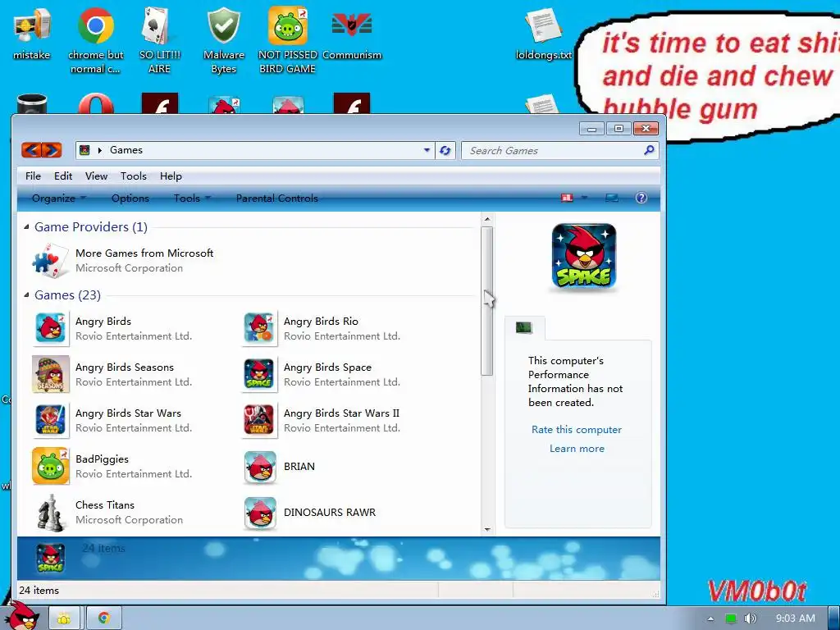The width and height of the screenshot is (840, 630).
Task: Click the scroll down arrow of games list
Action: (487, 529)
